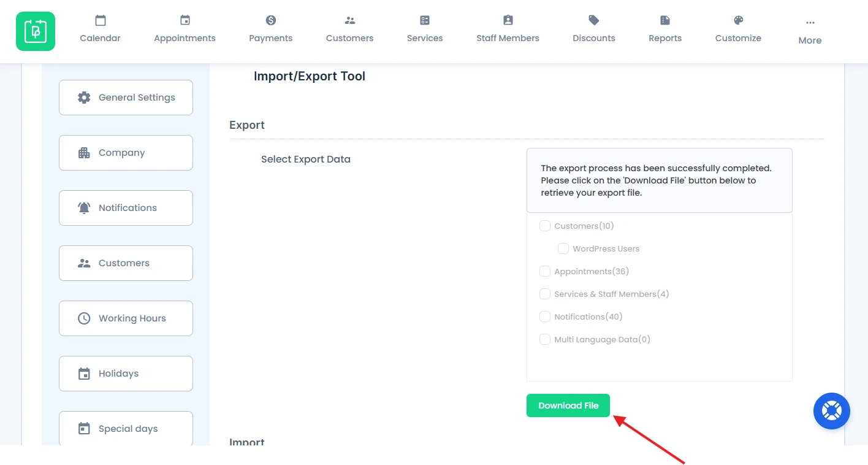Open the Working Hours tab label
Screen dimensions: 868x465
tap(132, 318)
